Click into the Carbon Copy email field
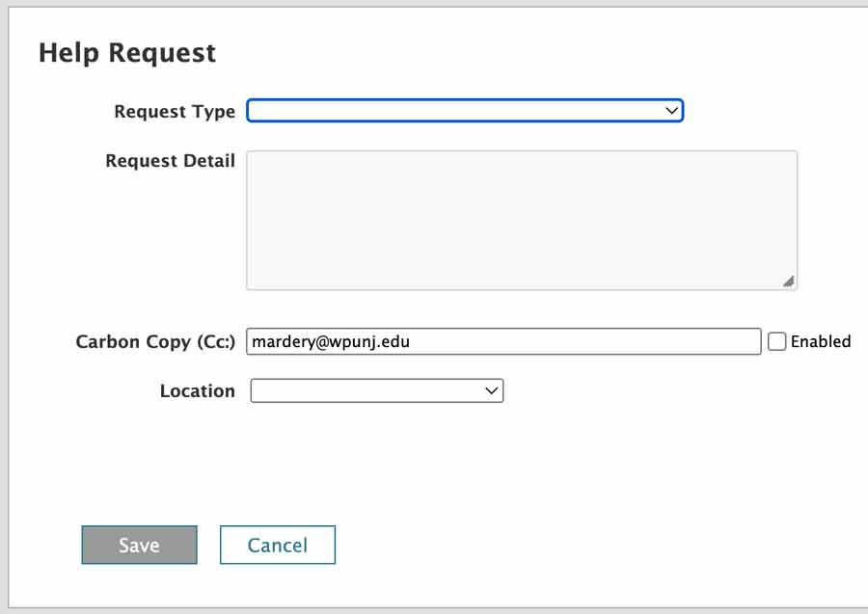This screenshot has height=614, width=868. pyautogui.click(x=503, y=341)
